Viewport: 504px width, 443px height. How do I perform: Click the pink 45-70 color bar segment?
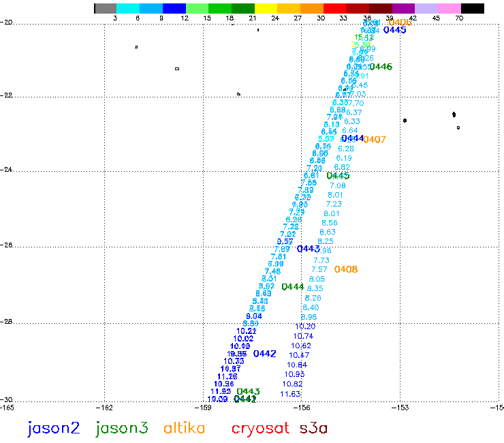[x=450, y=8]
